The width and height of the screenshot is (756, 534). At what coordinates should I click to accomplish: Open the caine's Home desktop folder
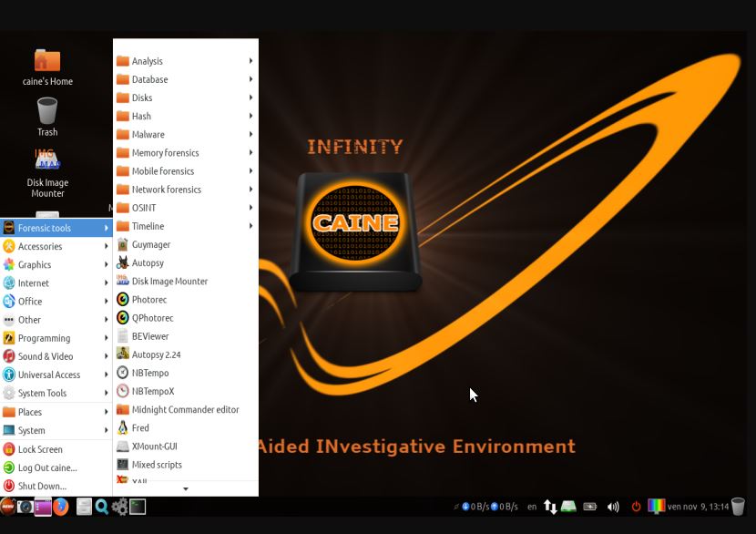(x=47, y=67)
